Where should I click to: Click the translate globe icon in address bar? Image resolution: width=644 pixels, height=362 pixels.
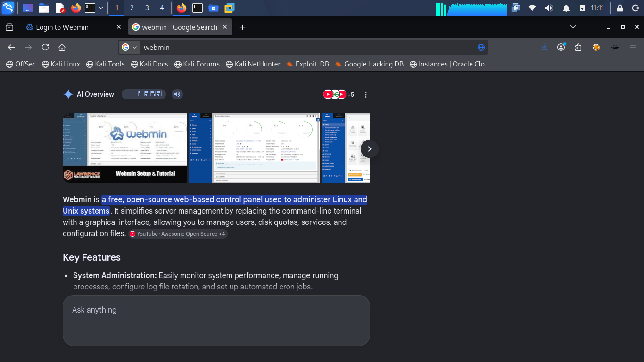coord(481,47)
